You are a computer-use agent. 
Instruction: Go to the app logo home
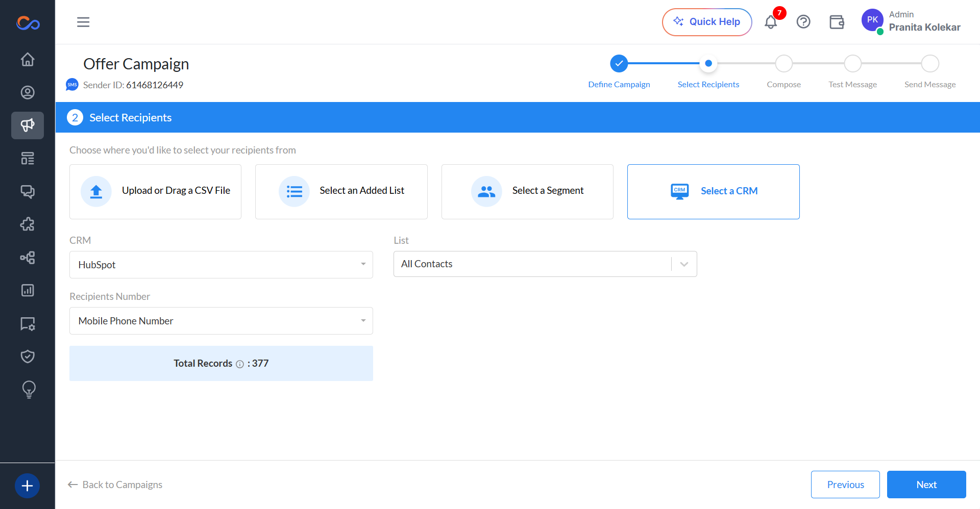[x=28, y=23]
